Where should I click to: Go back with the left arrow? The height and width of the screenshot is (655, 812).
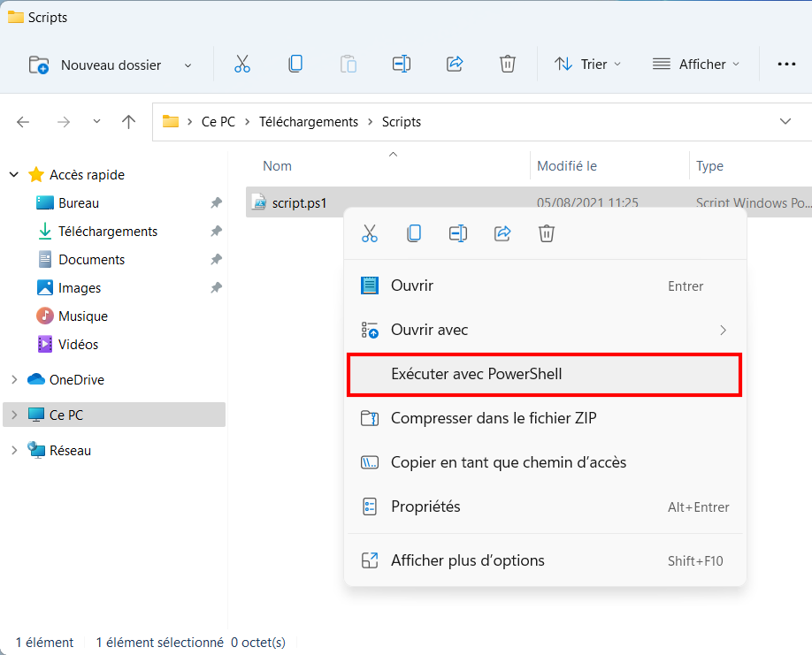(x=23, y=122)
